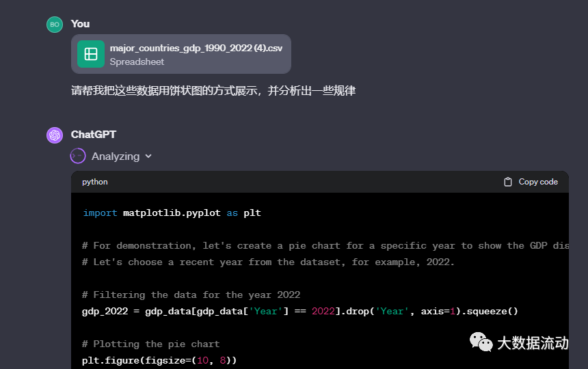Screen dimensions: 588x369
Task: Click the Analyzing spinner icon
Action: tap(78, 156)
